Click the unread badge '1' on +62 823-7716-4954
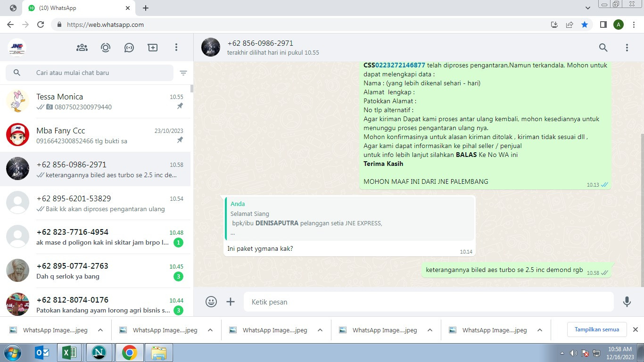Image resolution: width=644 pixels, height=362 pixels. pos(178,243)
